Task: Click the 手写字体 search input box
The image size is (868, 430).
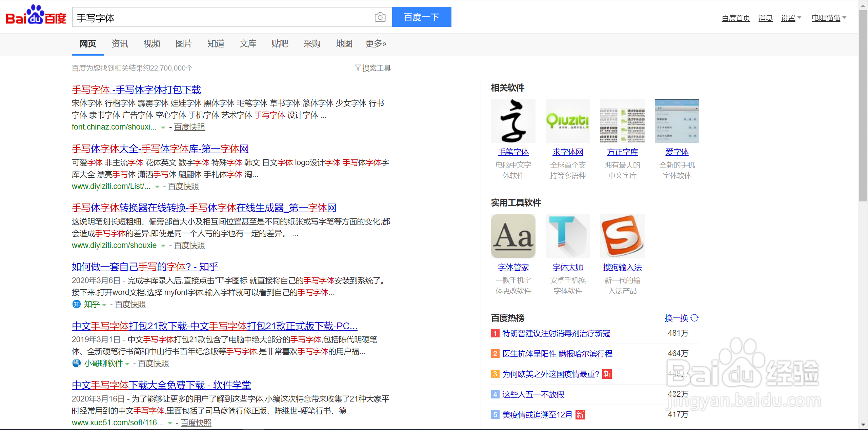Action: tap(220, 17)
